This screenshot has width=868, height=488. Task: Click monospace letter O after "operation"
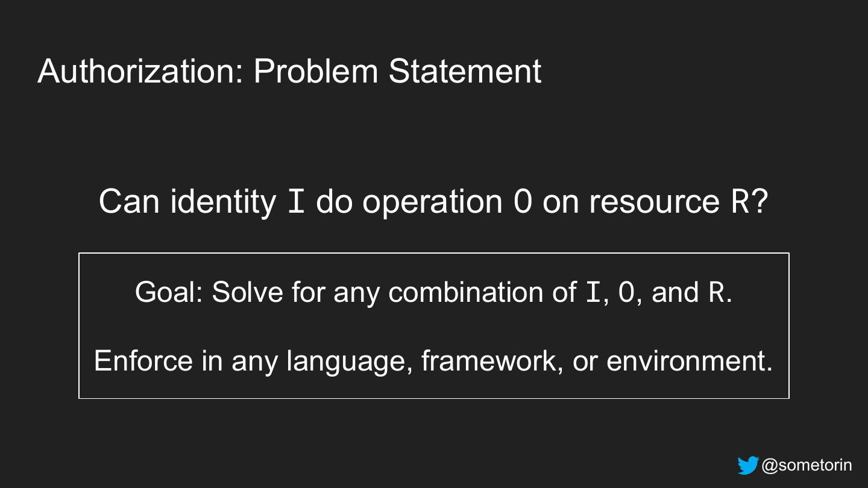coord(523,202)
